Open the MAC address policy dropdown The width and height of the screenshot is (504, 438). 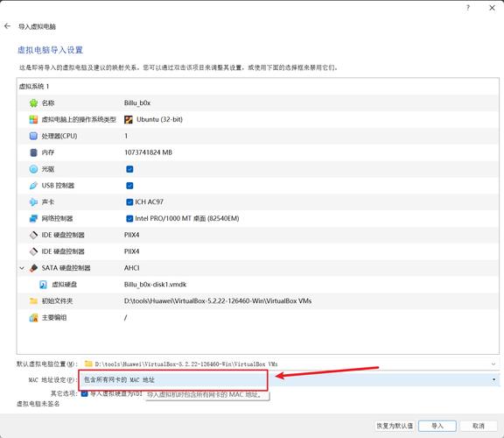289,380
